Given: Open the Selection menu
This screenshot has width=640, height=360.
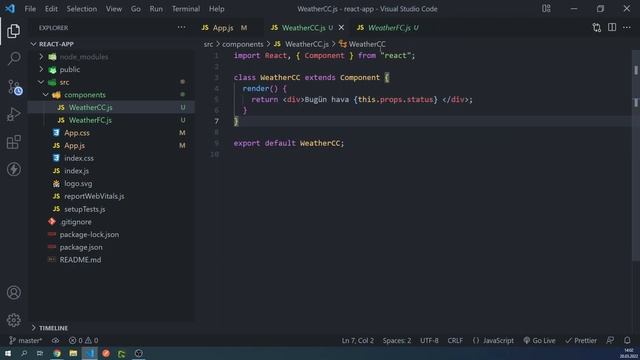Looking at the screenshot, I should tap(82, 9).
